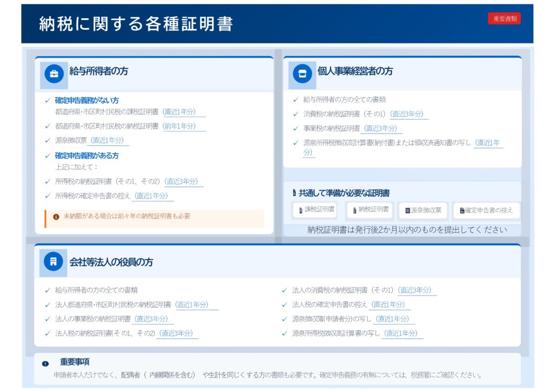
Task: Click the store icon beside 個人事業経営者の方
Action: tap(302, 74)
